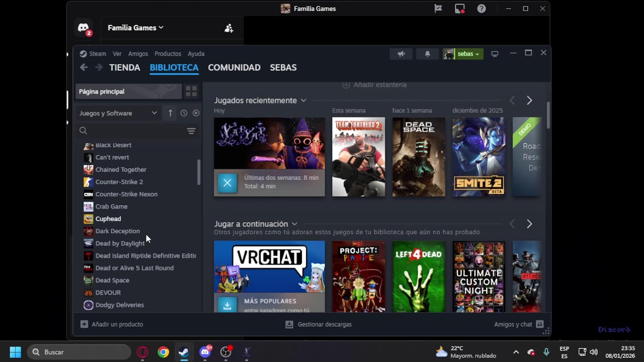The height and width of the screenshot is (362, 644).
Task: Go back with Steam's back arrow
Action: coord(84,67)
